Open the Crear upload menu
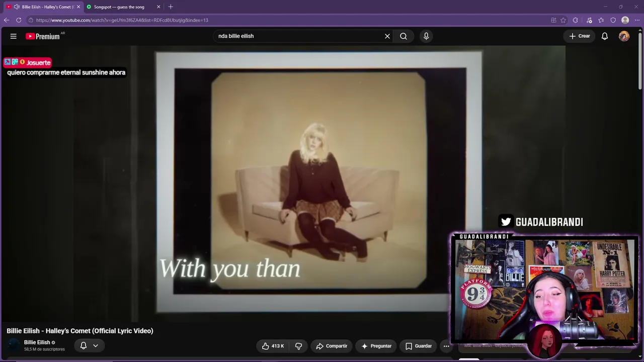 580,36
